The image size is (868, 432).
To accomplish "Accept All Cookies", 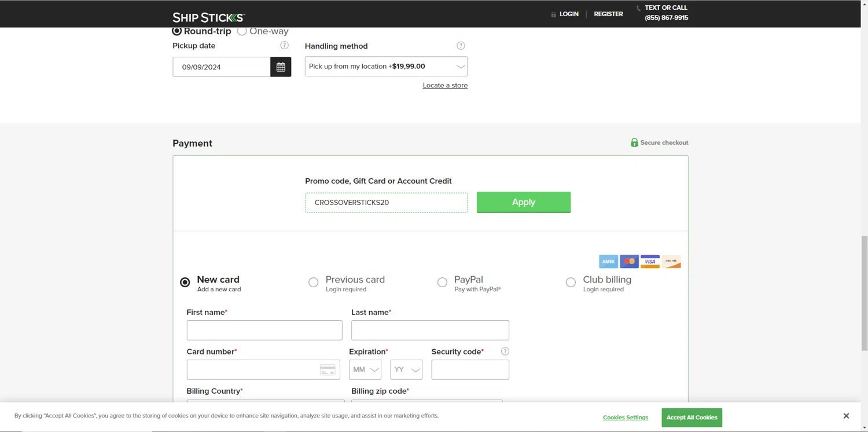I will [692, 418].
